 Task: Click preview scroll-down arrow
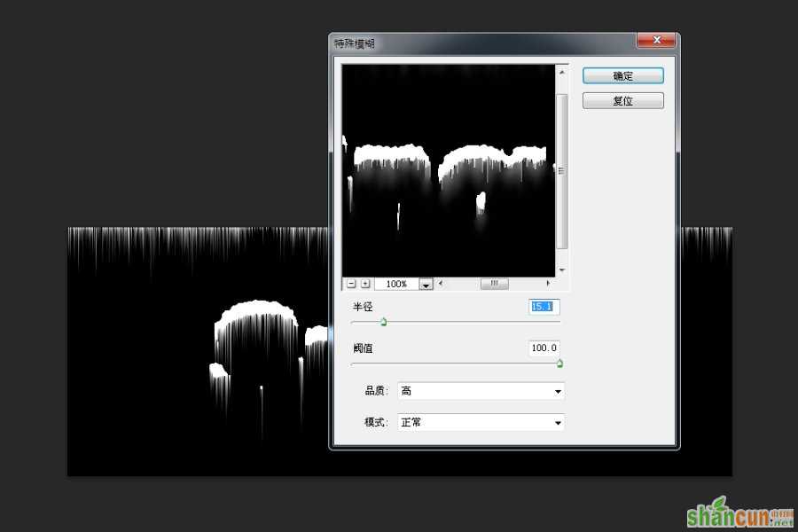tap(562, 270)
